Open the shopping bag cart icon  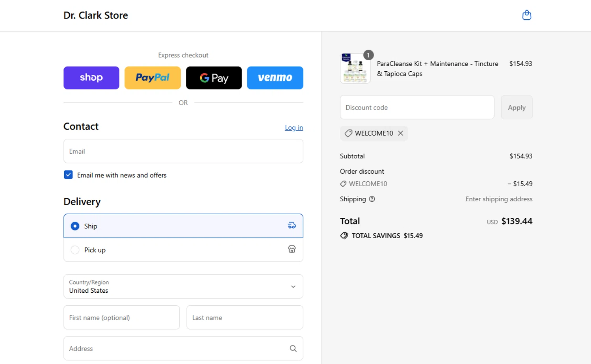point(526,15)
